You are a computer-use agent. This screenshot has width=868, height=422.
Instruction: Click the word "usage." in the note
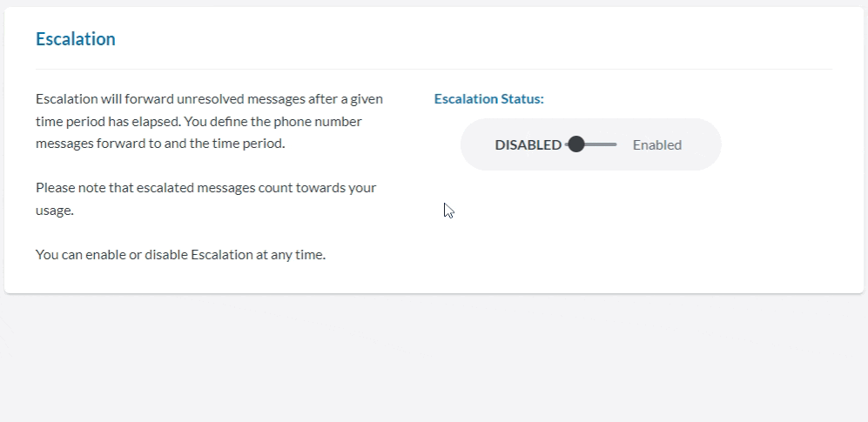click(54, 210)
